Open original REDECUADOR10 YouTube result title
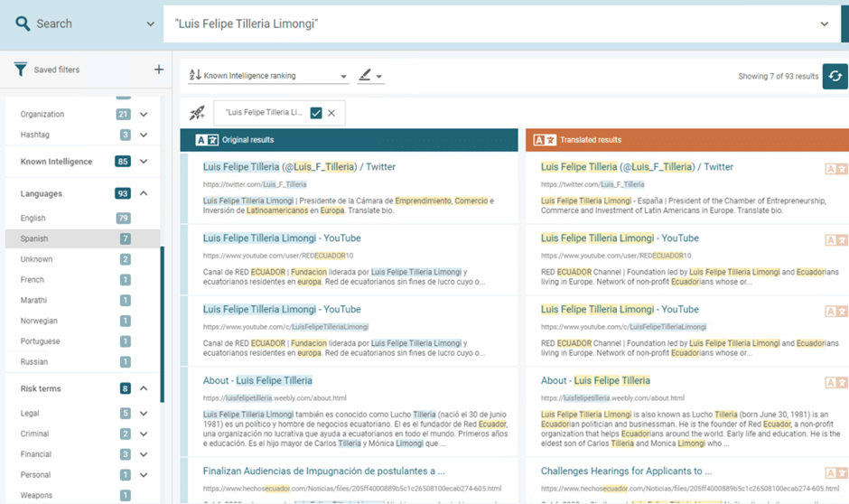Image resolution: width=849 pixels, height=504 pixels. tap(282, 238)
